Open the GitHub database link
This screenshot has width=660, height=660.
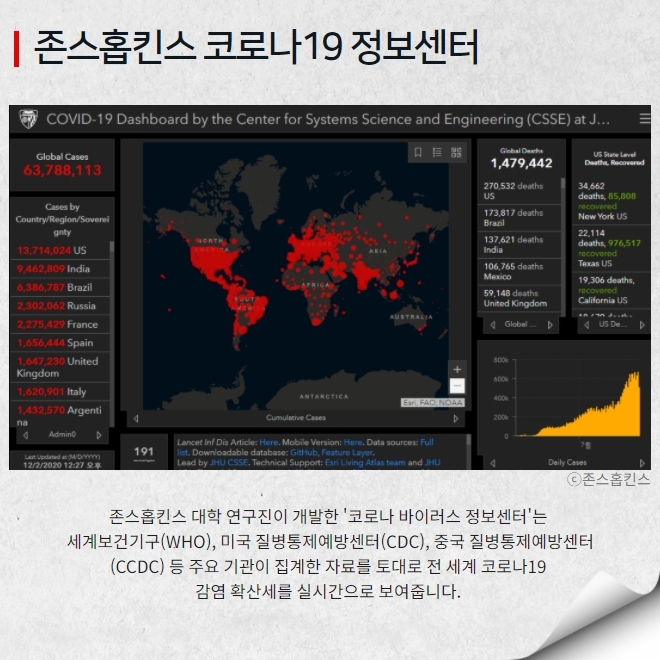pyautogui.click(x=303, y=452)
